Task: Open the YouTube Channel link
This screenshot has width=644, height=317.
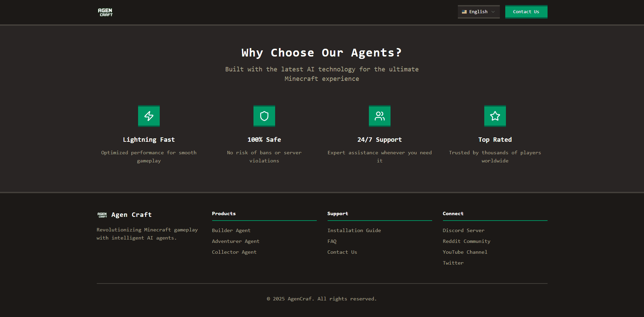Action: (465, 252)
